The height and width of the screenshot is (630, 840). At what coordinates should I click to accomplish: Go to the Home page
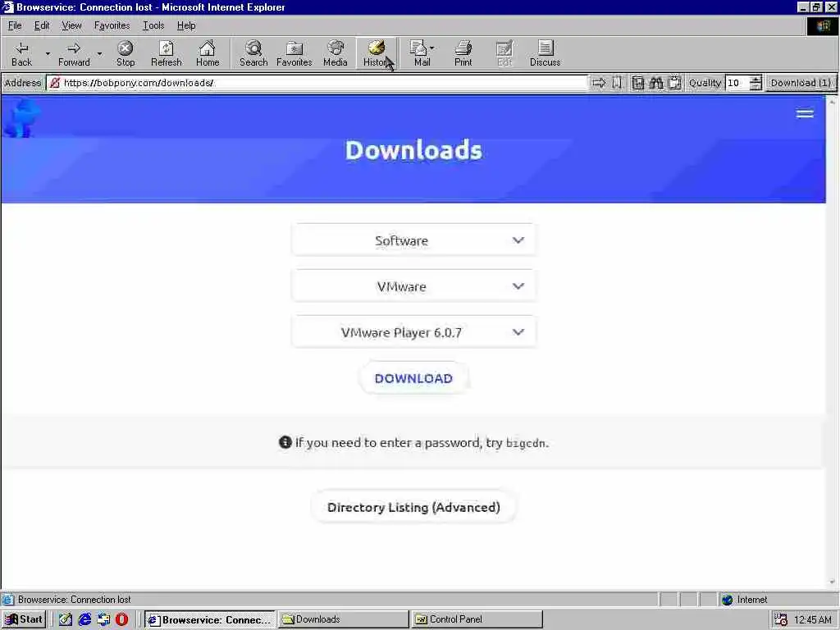(x=208, y=53)
